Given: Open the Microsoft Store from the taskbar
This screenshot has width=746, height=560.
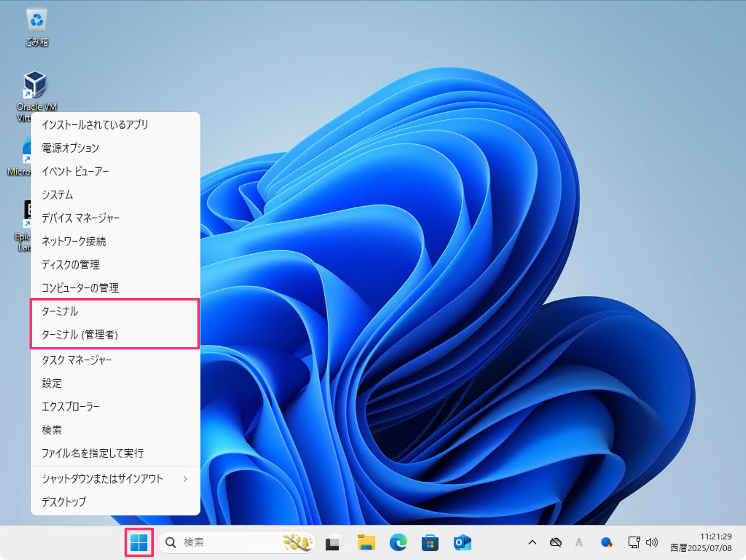Looking at the screenshot, I should [431, 543].
